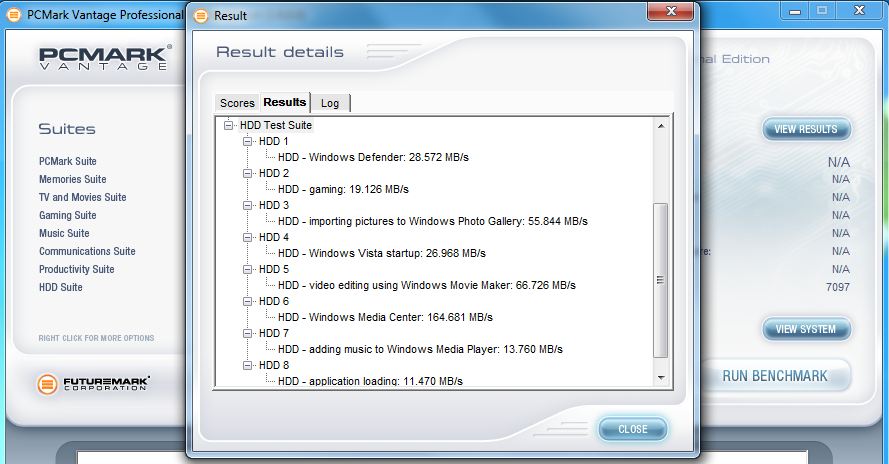889x464 pixels.
Task: Collapse the HDD 1 node
Action: 248,141
